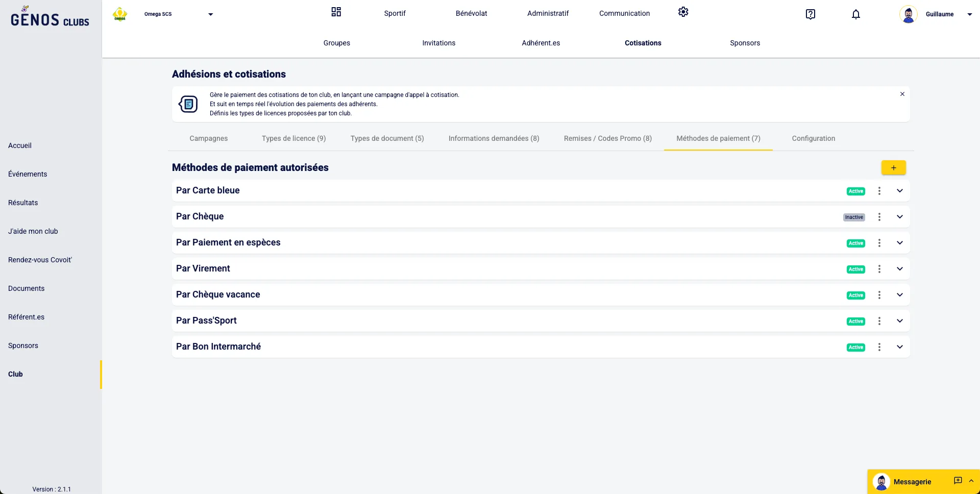Click the Active badge on Par Pass'Sport
The width and height of the screenshot is (980, 494).
pyautogui.click(x=855, y=322)
